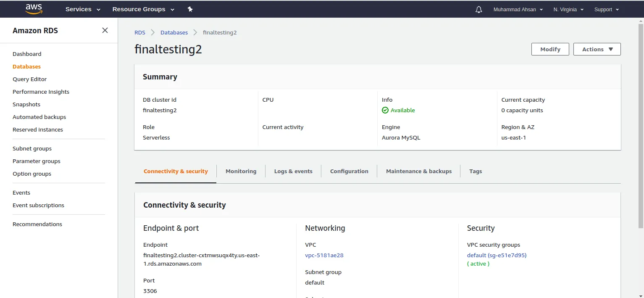This screenshot has height=298, width=644.
Task: Open the Configuration tab
Action: [349, 171]
